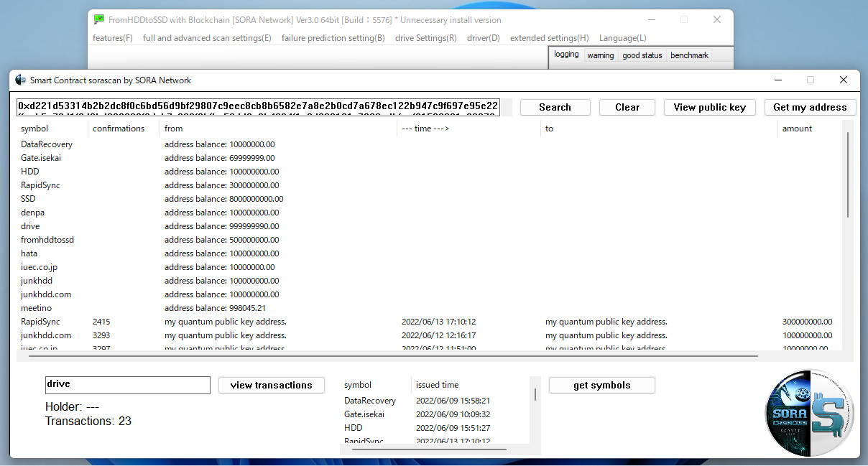Click the 2022/06/13 17:10:12 transaction time
The height and width of the screenshot is (466, 868).
(x=438, y=322)
